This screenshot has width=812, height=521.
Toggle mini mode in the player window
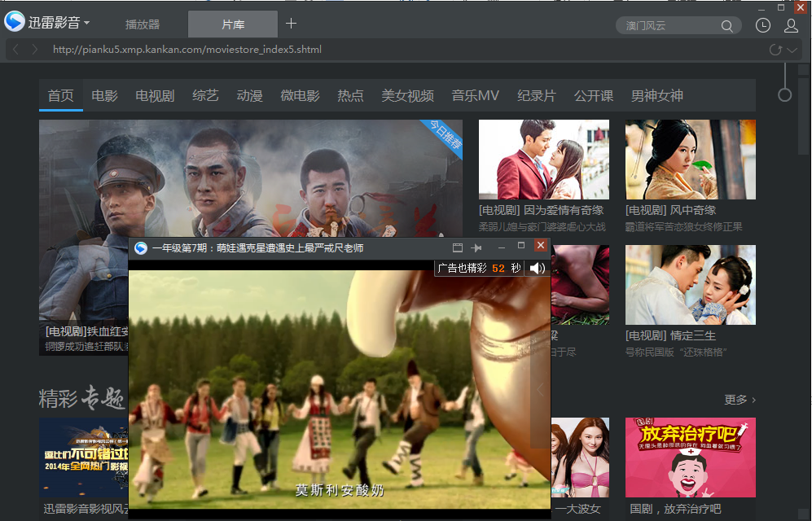(457, 247)
